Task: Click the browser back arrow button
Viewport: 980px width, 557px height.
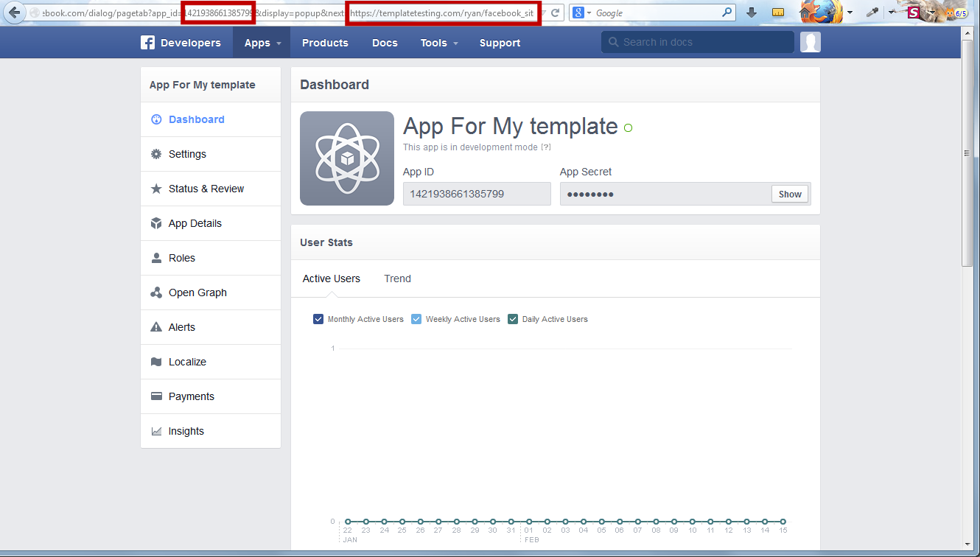Action: [14, 13]
